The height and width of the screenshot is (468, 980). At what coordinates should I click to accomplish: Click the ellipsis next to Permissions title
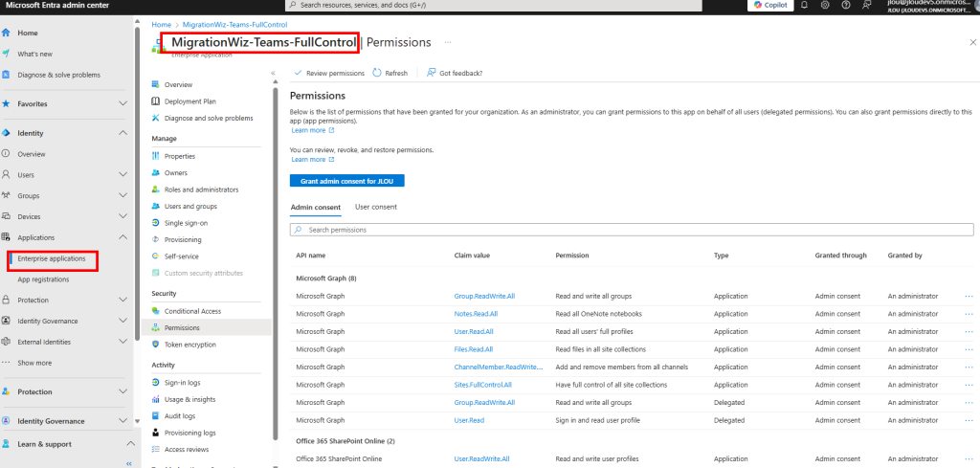448,42
